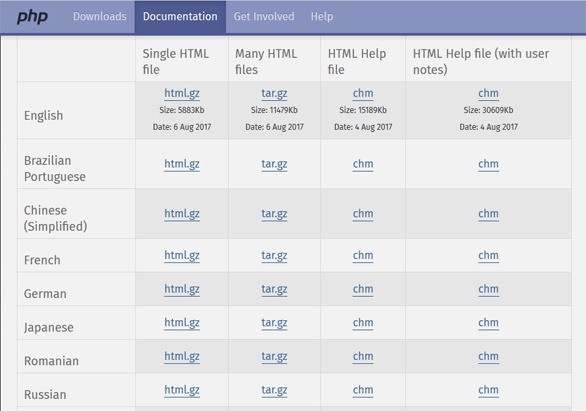Download German tar.gz many HTML files

274,289
